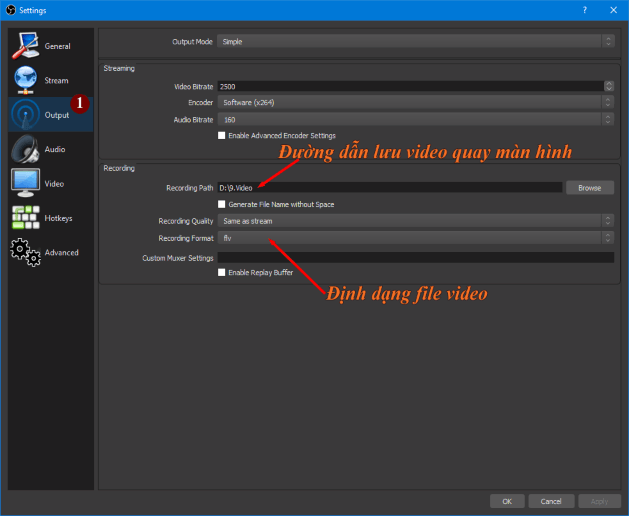Expand the Output Mode dropdown
This screenshot has height=516, width=629.
pos(415,41)
